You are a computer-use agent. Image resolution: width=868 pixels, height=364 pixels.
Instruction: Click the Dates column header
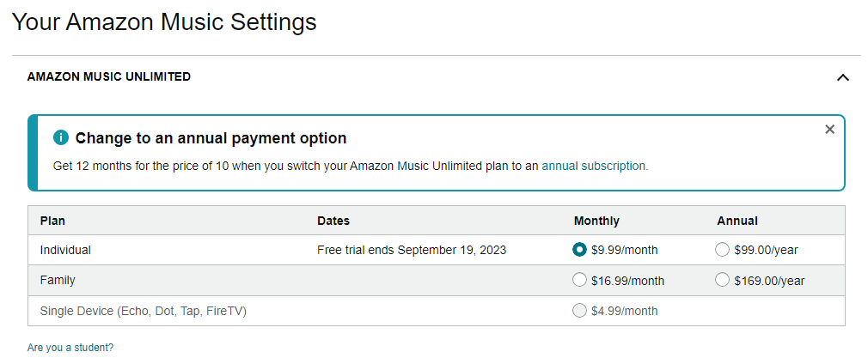[x=333, y=221]
